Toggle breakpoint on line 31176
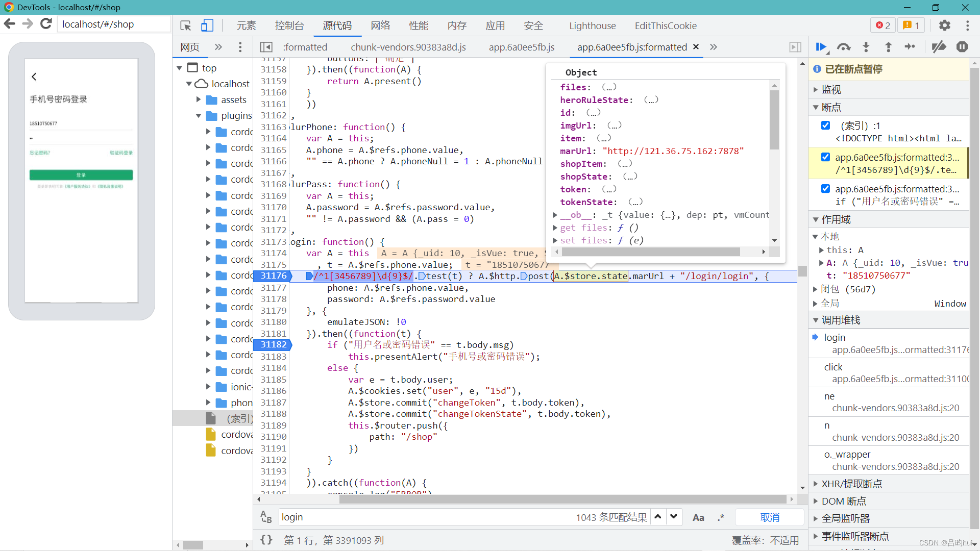Image resolution: width=980 pixels, height=551 pixels. [x=274, y=276]
